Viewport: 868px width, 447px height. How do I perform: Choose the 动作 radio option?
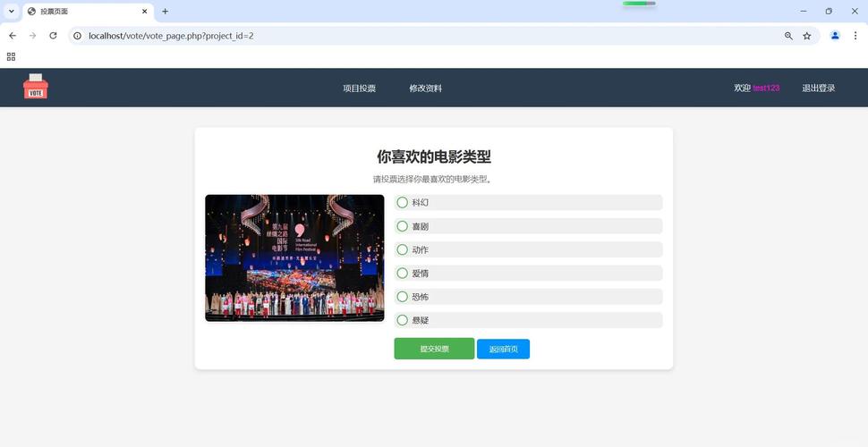403,249
